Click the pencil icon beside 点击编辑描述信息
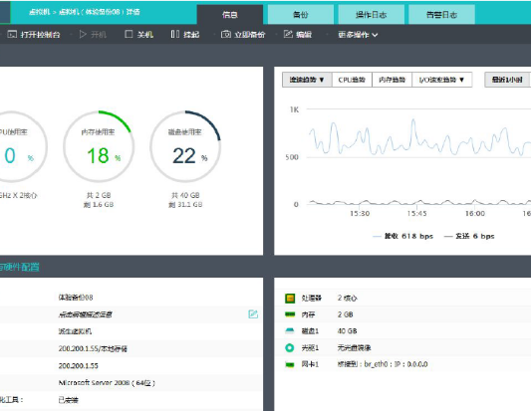 (x=253, y=314)
